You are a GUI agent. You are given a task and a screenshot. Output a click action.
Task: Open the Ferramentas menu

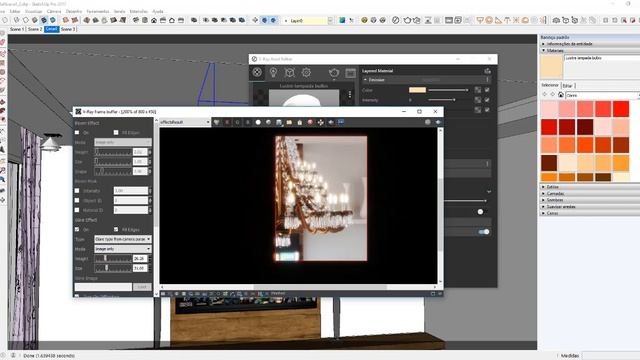click(x=98, y=11)
